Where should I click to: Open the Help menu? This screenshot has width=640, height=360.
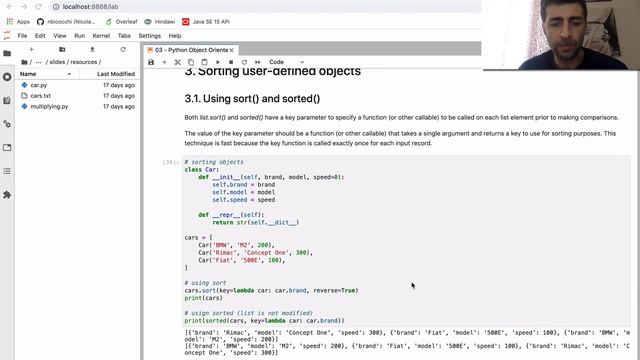coord(175,36)
